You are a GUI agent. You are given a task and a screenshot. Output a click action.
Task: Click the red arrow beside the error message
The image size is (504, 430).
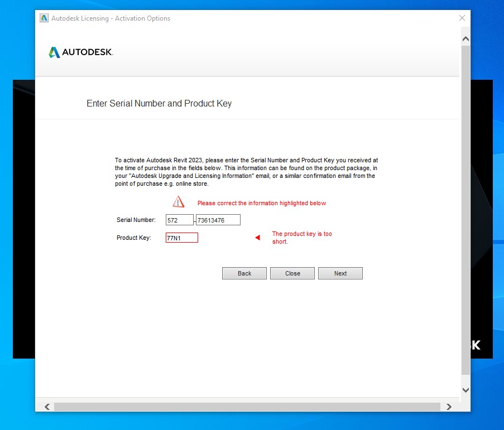tap(257, 238)
